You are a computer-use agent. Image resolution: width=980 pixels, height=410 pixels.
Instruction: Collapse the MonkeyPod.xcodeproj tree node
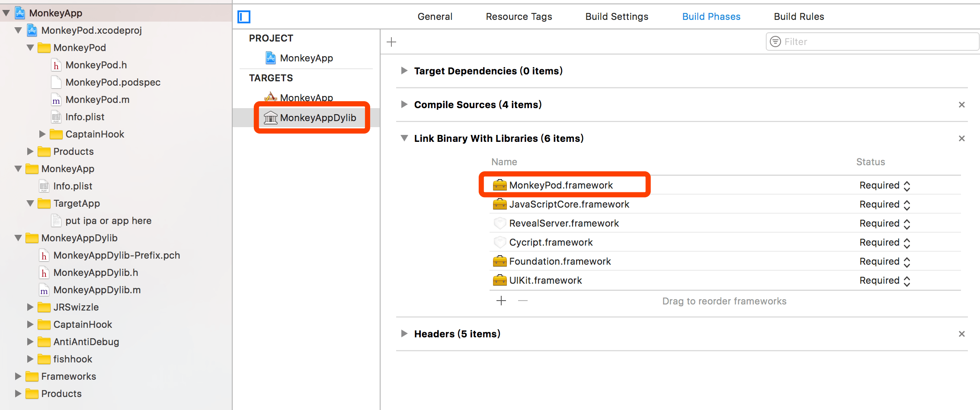[18, 30]
